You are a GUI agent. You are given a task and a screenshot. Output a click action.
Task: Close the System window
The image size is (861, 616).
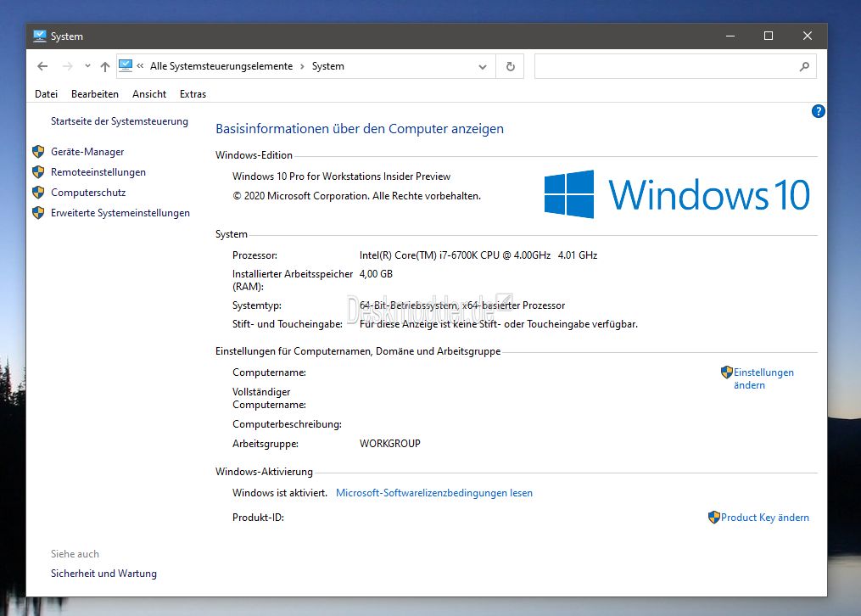(808, 36)
